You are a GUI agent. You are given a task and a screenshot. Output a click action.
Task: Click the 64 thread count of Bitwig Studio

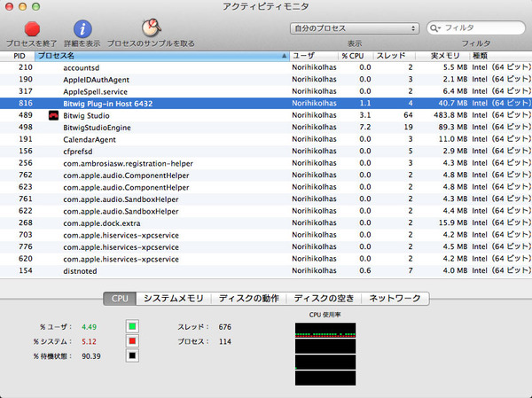click(408, 115)
